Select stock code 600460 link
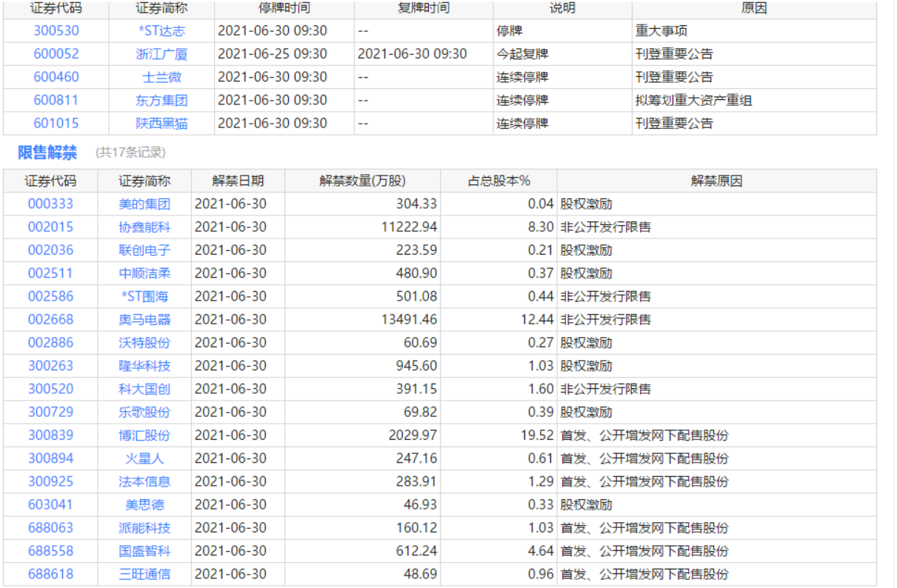Viewport: 897px width, 588px height. click(56, 77)
